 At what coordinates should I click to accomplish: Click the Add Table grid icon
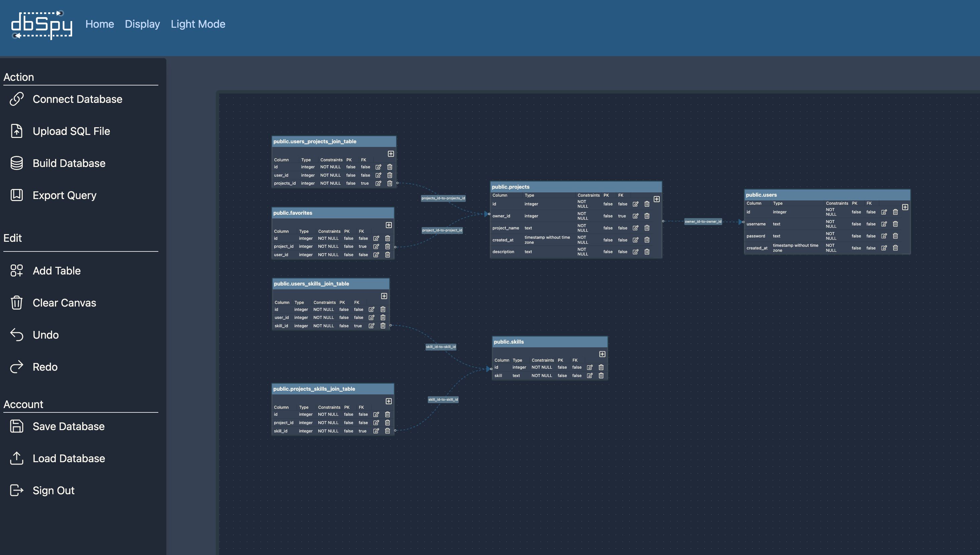(x=16, y=270)
